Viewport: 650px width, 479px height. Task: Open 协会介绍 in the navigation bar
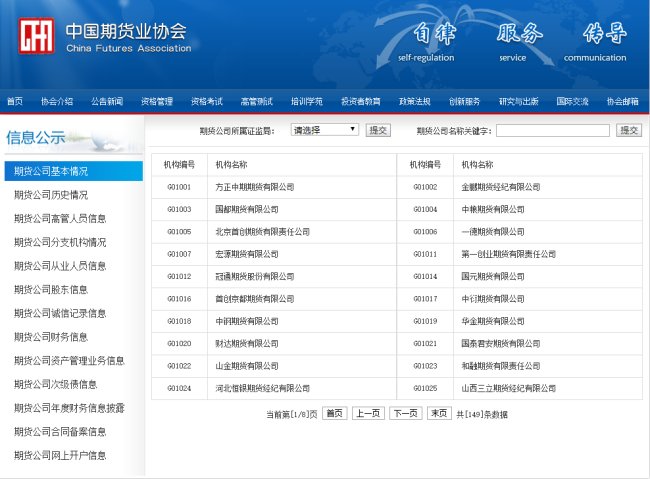click(x=57, y=101)
